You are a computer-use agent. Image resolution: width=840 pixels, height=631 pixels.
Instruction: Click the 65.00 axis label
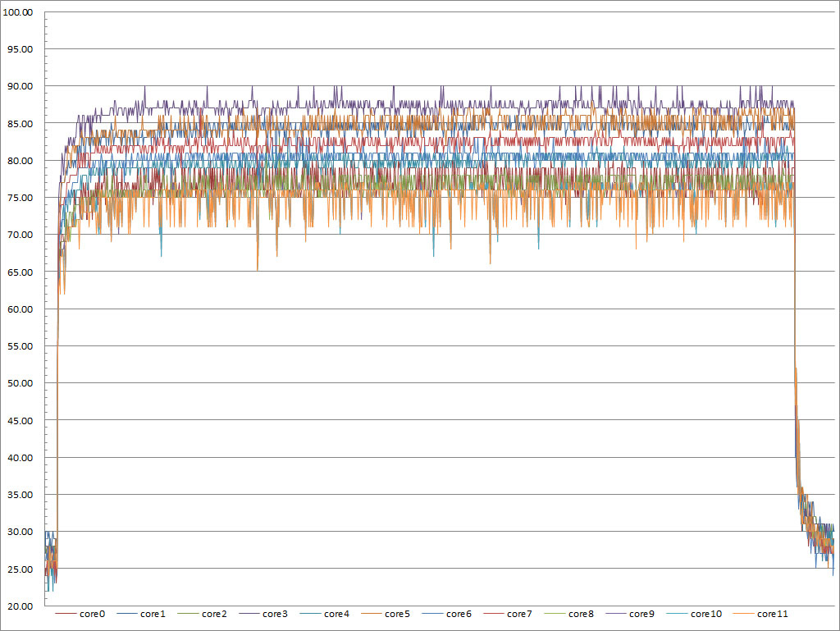tap(20, 272)
